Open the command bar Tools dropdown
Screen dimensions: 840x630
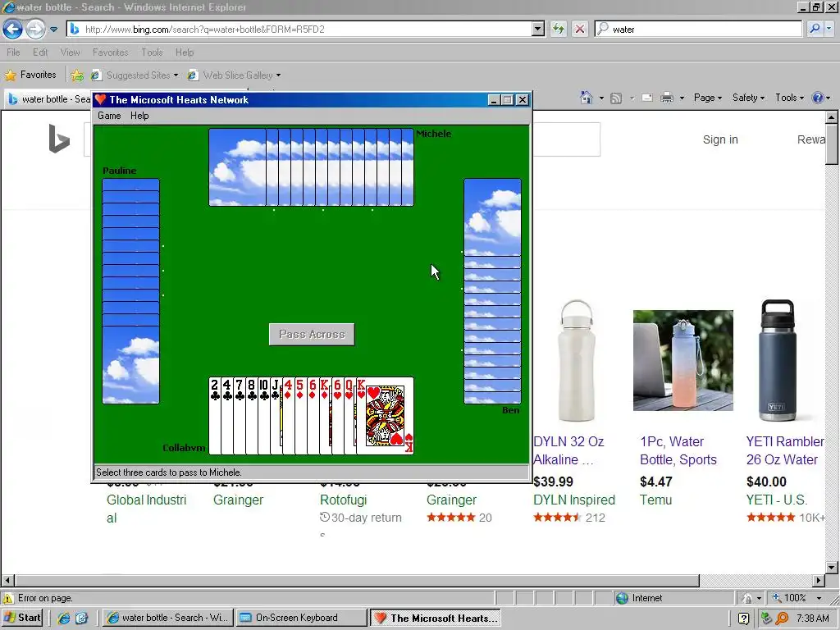tap(790, 98)
